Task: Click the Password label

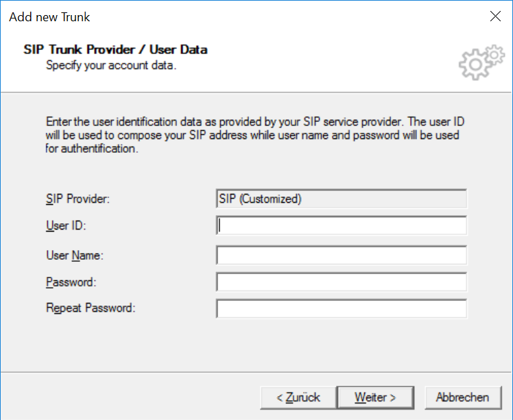Action: (x=71, y=282)
